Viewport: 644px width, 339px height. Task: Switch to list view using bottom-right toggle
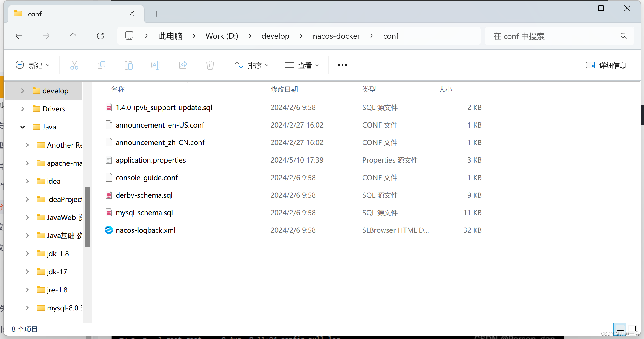click(620, 329)
